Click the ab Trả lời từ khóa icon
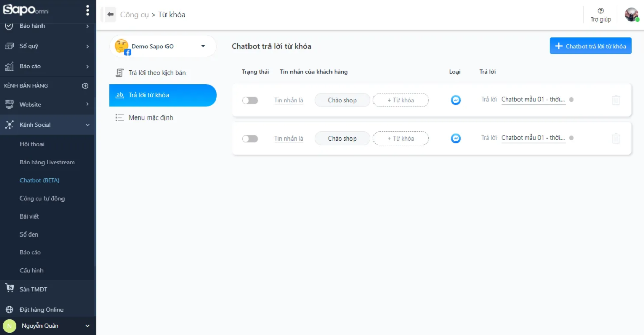 point(120,95)
